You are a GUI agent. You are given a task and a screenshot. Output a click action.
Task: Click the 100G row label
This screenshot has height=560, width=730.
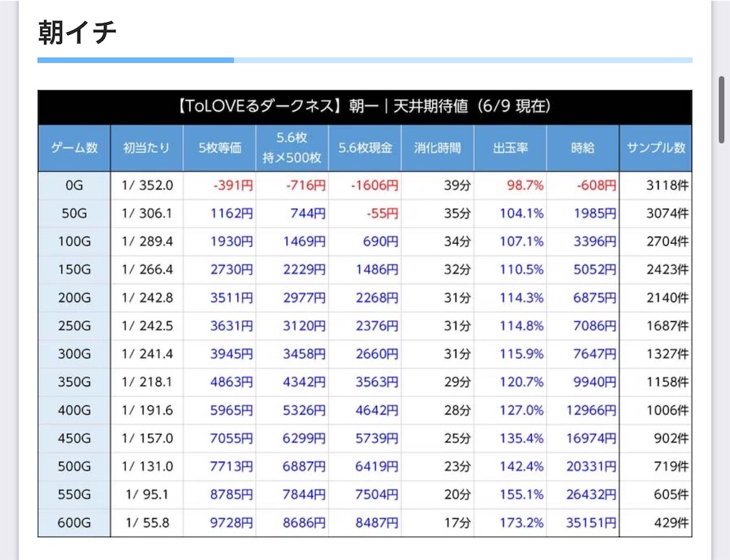click(x=74, y=242)
